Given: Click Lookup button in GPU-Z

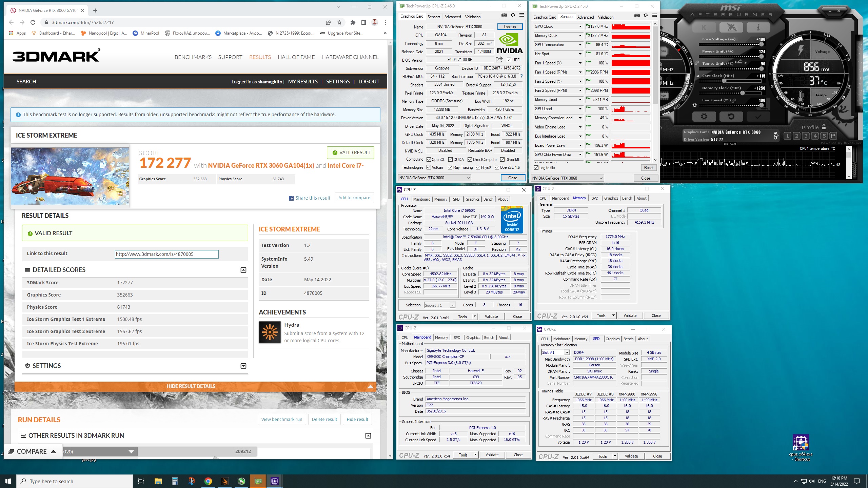Looking at the screenshot, I should 510,27.
